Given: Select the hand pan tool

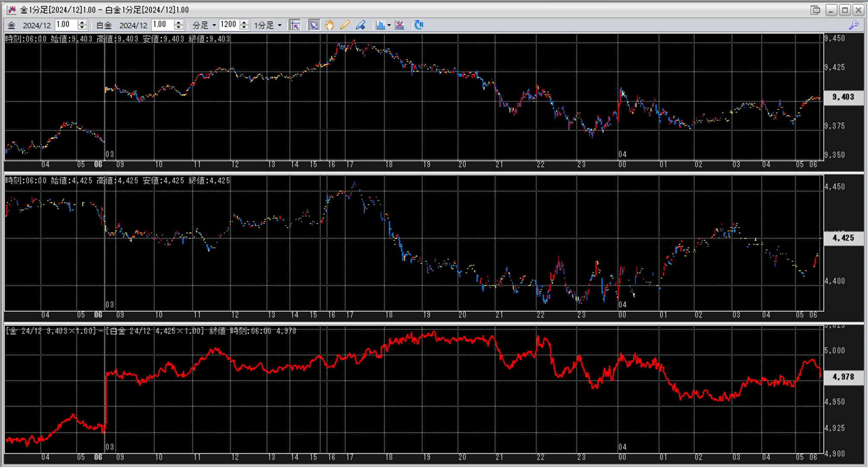Looking at the screenshot, I should pos(329,25).
